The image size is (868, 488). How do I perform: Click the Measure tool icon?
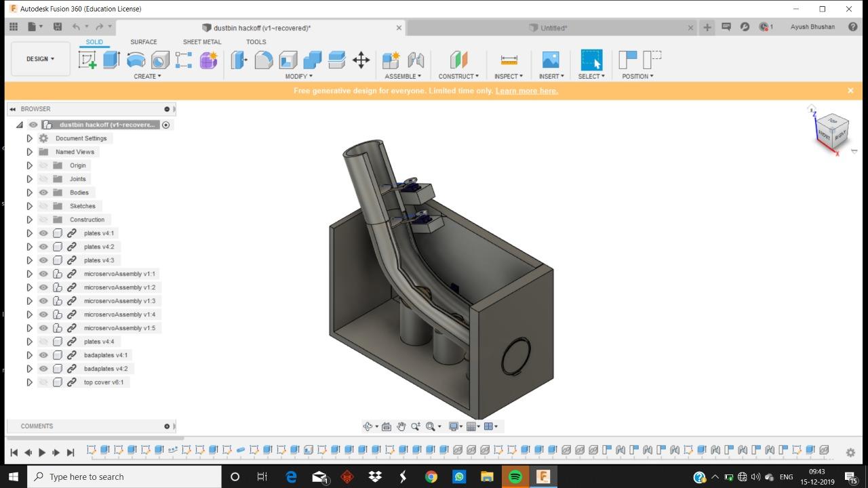click(x=509, y=60)
